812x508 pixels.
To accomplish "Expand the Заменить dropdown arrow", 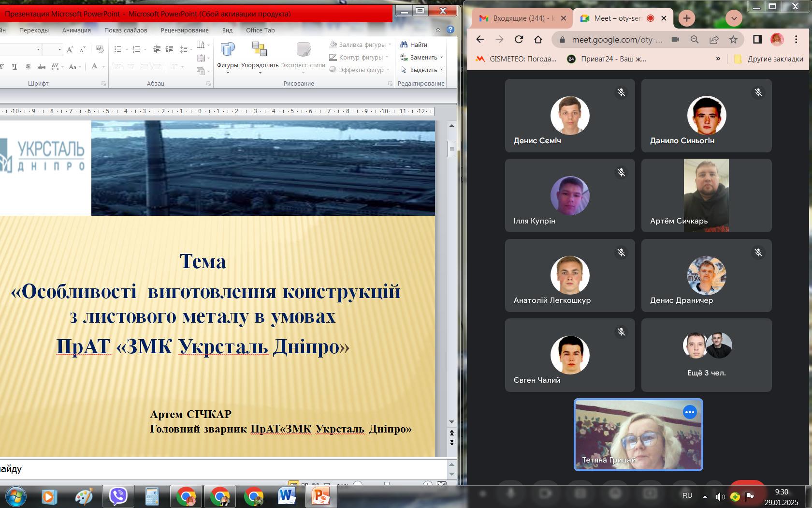I will pyautogui.click(x=441, y=58).
